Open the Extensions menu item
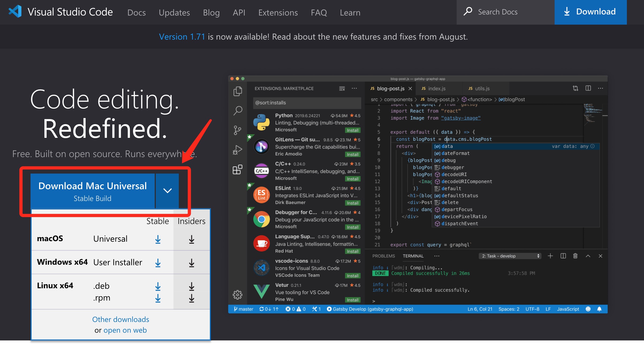 [278, 13]
